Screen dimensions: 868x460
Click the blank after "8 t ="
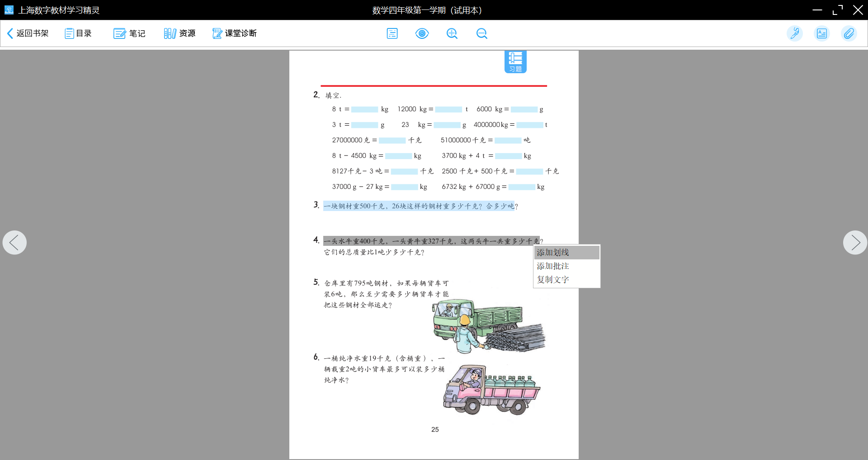coord(364,109)
